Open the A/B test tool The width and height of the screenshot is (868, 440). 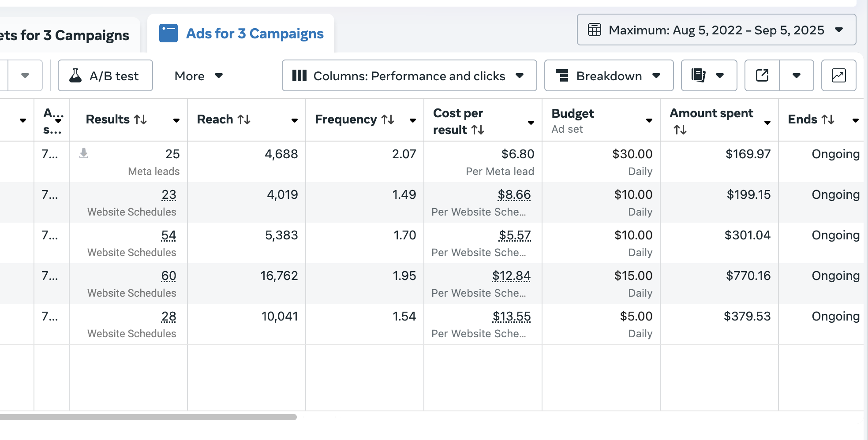[x=105, y=75]
